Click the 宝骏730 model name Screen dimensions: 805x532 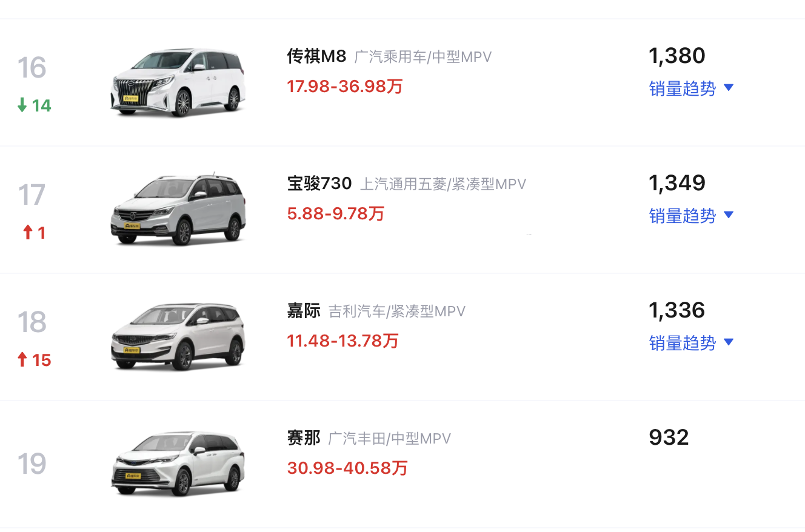[319, 184]
